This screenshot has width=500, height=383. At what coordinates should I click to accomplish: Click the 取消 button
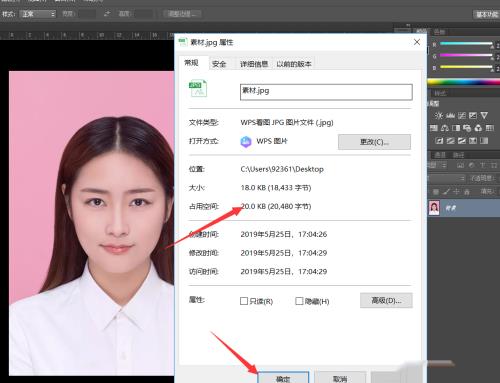[x=340, y=378]
